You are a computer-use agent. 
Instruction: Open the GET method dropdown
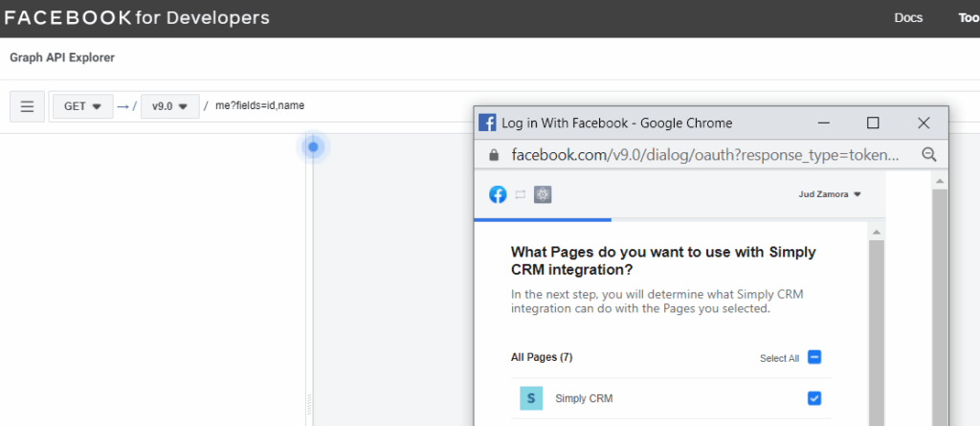pos(82,106)
